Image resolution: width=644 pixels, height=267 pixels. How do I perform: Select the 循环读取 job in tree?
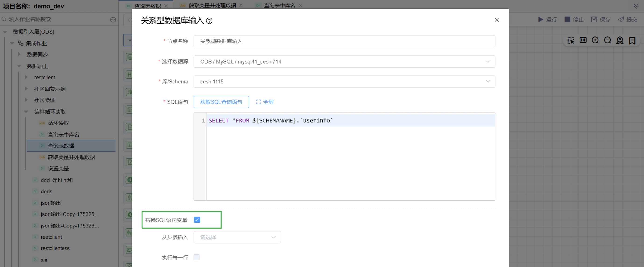click(58, 123)
